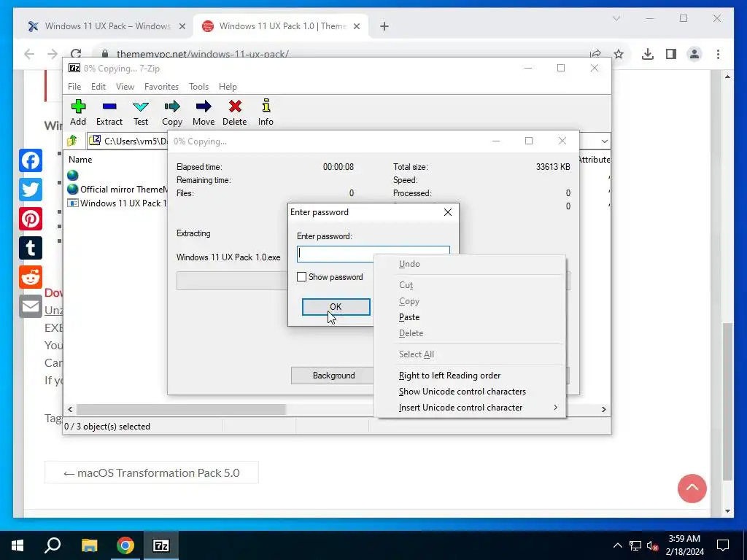Open the File menu in 7-Zip
747x560 pixels.
click(x=74, y=87)
